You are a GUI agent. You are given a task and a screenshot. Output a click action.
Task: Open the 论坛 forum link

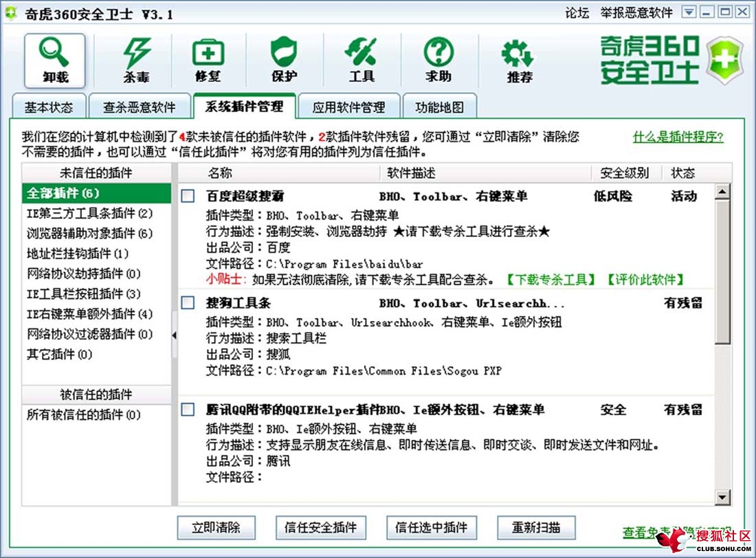pos(577,13)
